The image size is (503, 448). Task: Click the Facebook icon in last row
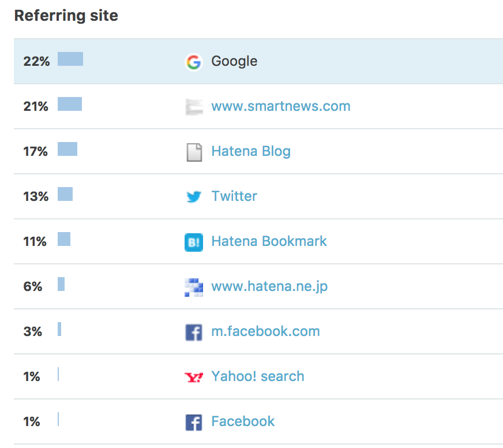(194, 422)
